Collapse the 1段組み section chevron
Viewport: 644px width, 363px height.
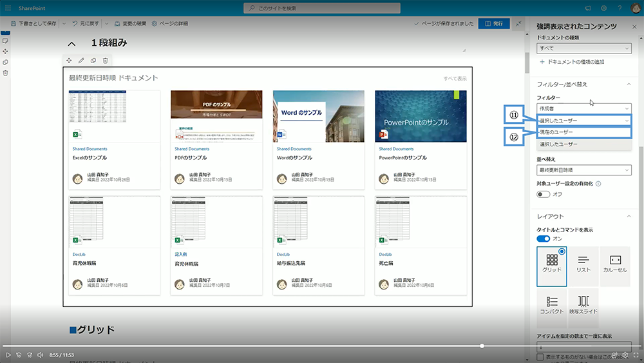72,44
